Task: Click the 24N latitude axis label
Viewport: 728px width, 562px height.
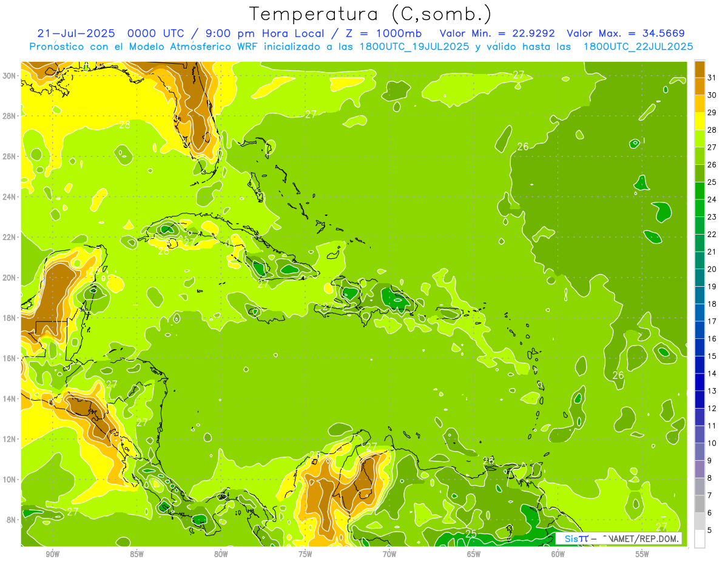Action: [x=10, y=197]
